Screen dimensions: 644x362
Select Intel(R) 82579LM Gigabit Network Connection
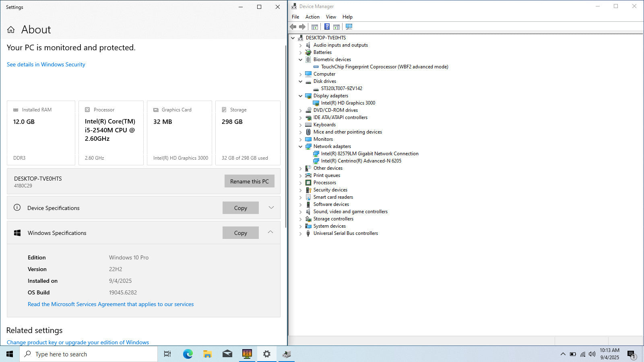(x=369, y=154)
